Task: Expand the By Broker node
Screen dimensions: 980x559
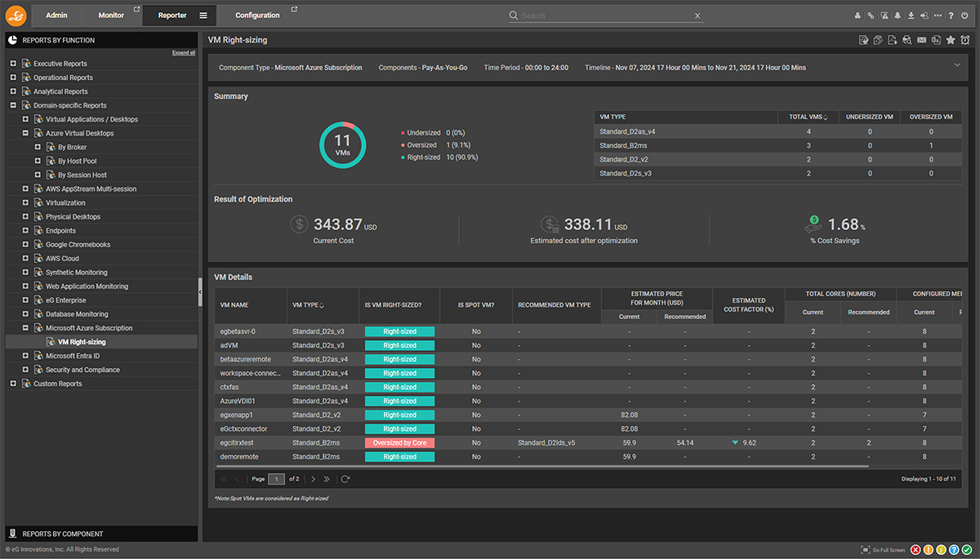Action: [38, 147]
